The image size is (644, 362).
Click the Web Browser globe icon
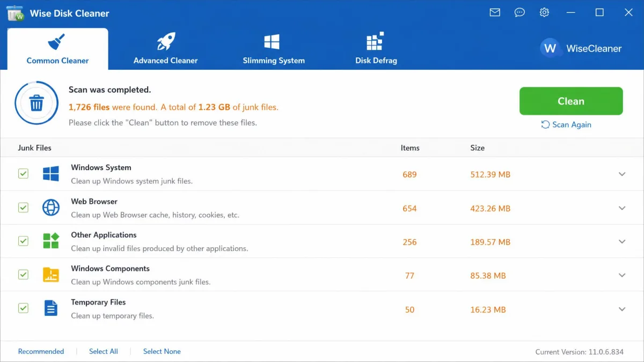pos(51,208)
